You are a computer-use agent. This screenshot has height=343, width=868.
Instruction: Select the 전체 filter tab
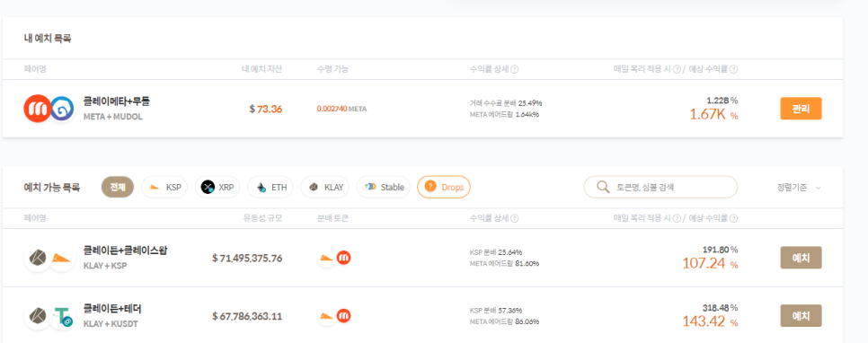[x=118, y=187]
